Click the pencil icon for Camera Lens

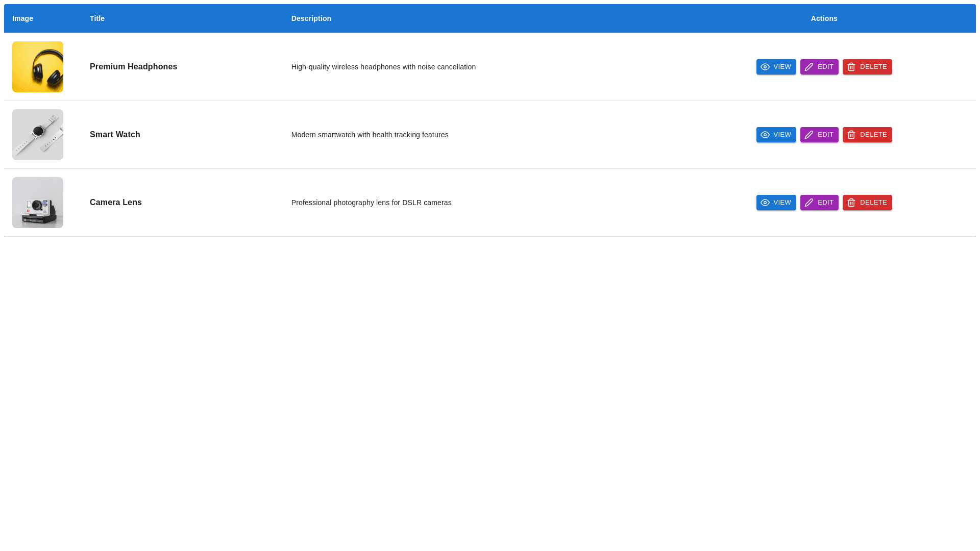pyautogui.click(x=809, y=203)
